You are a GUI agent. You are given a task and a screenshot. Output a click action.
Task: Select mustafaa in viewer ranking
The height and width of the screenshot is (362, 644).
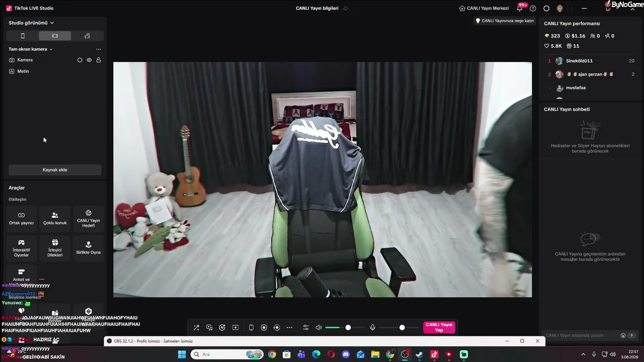pyautogui.click(x=591, y=87)
